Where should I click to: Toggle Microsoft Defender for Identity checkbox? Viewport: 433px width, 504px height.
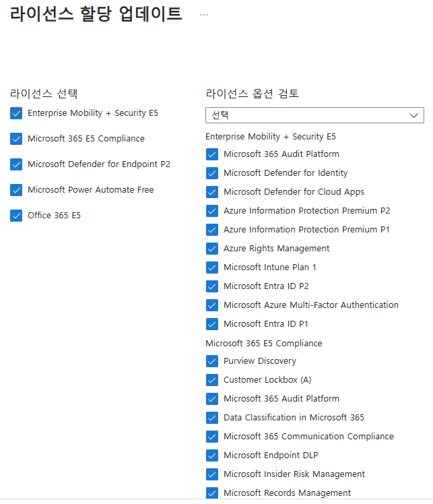point(212,173)
